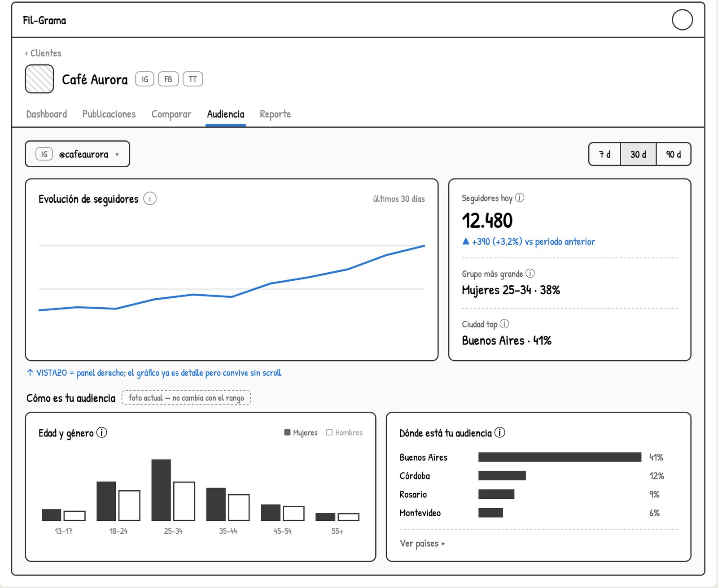Select the 30 d time range
This screenshot has width=718, height=588.
click(x=638, y=154)
